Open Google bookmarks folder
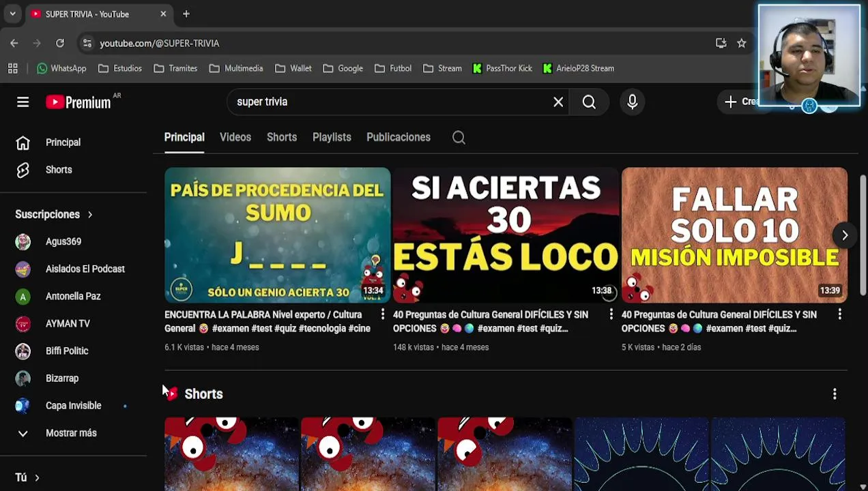This screenshot has width=868, height=491. 343,68
